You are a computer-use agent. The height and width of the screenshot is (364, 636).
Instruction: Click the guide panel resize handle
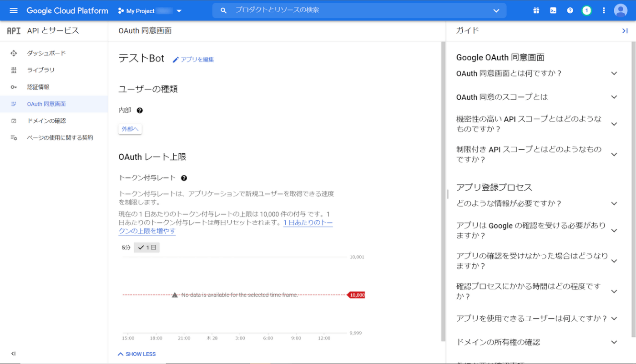tap(448, 194)
